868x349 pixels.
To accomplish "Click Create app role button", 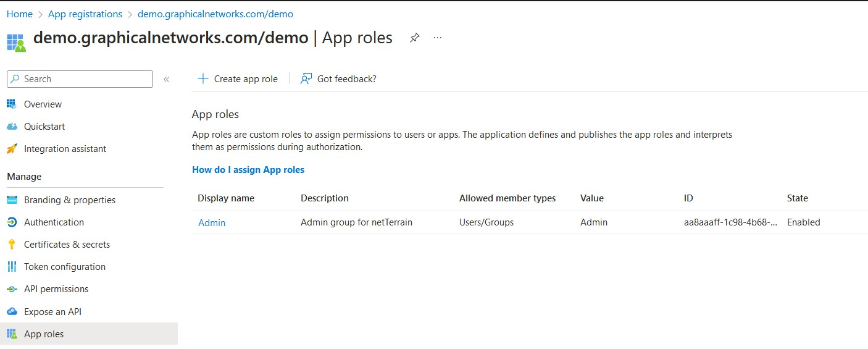I will point(238,78).
